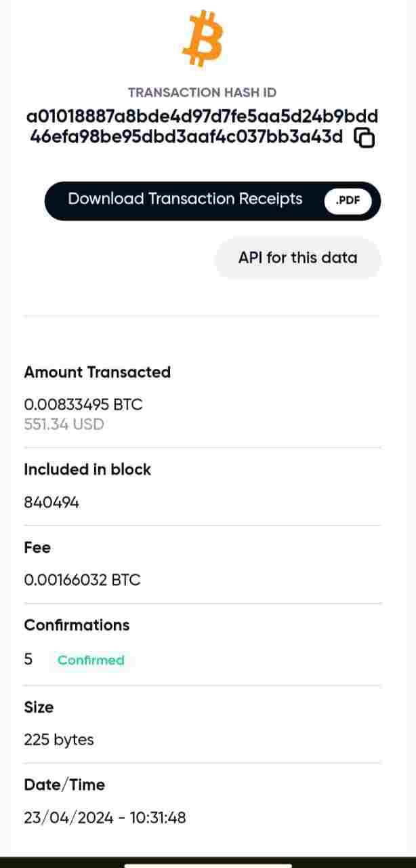Click the .PDF badge
This screenshot has width=416, height=868.
pos(348,201)
